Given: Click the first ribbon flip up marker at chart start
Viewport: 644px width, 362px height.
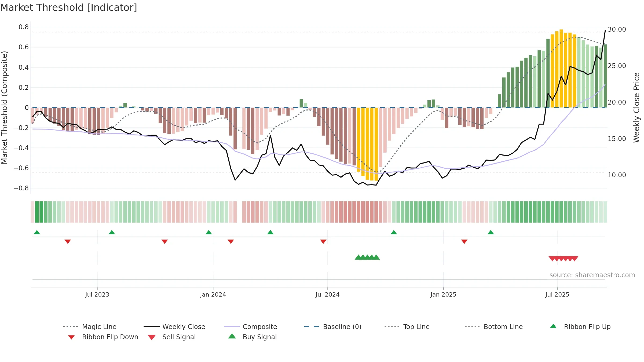Looking at the screenshot, I should coord(37,232).
